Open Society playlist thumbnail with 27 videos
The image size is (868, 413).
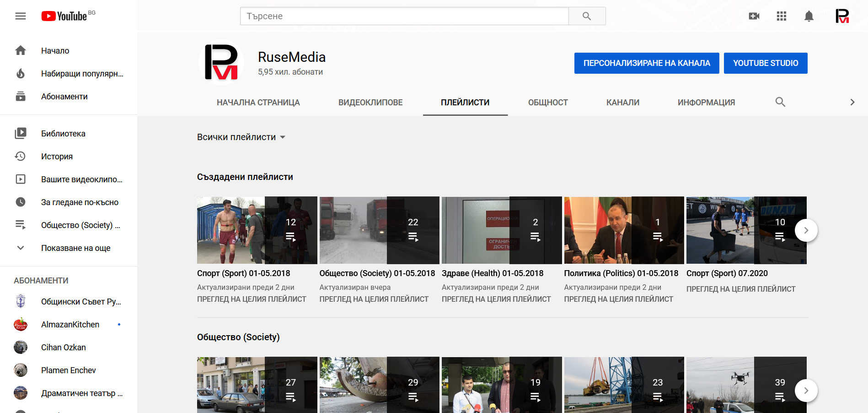(x=257, y=385)
